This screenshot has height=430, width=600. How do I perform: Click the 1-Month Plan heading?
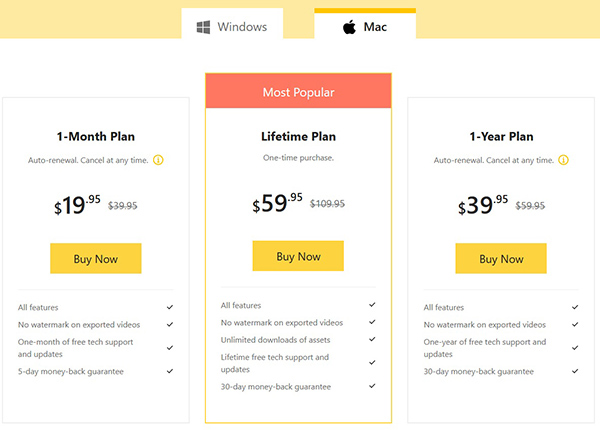coord(96,137)
